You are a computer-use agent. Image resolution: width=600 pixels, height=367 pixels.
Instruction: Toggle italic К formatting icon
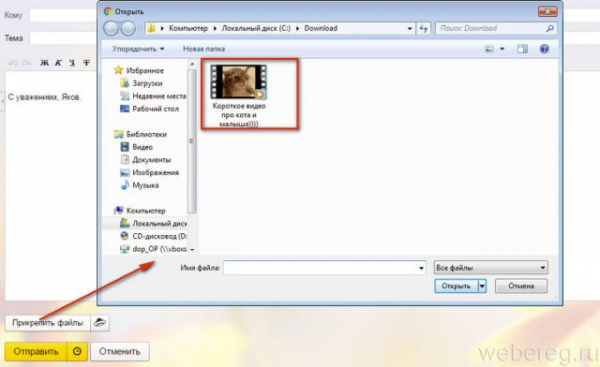click(58, 63)
